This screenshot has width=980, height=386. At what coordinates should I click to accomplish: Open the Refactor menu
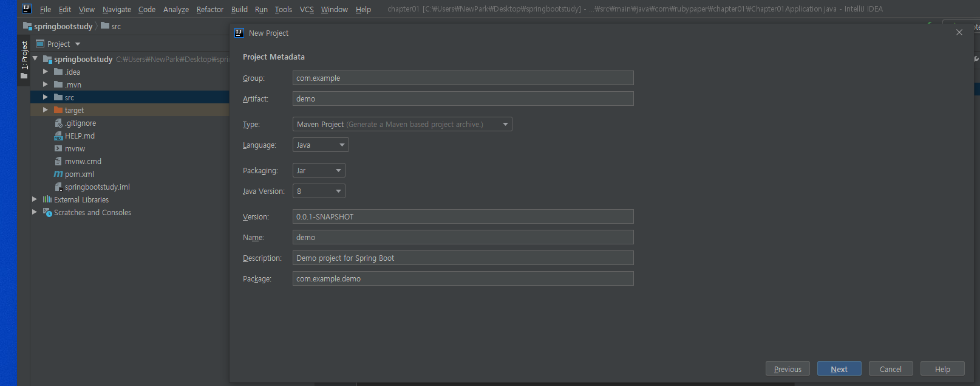tap(210, 9)
